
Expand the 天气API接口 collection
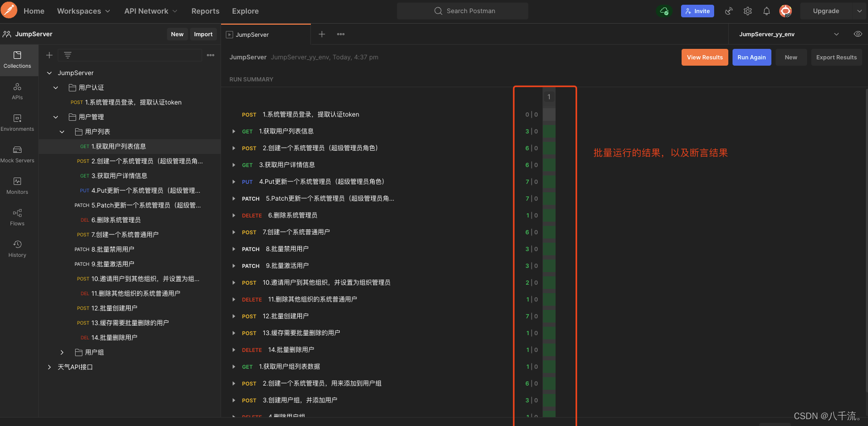click(x=49, y=367)
